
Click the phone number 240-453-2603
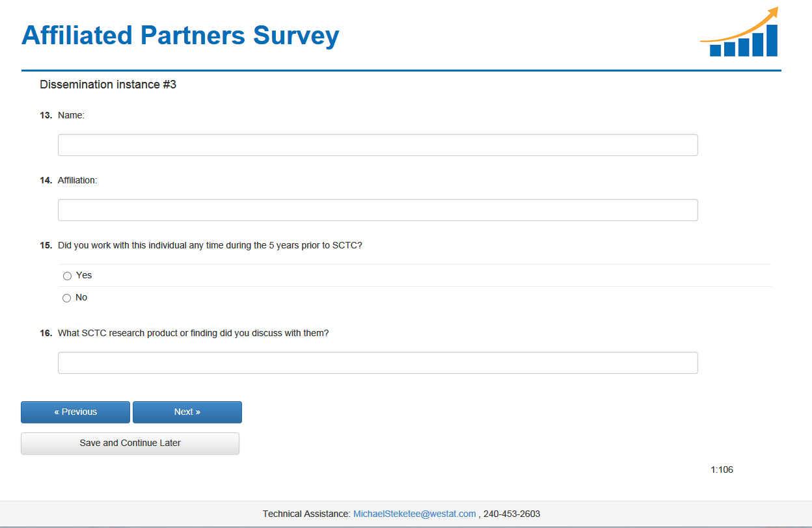click(x=511, y=514)
